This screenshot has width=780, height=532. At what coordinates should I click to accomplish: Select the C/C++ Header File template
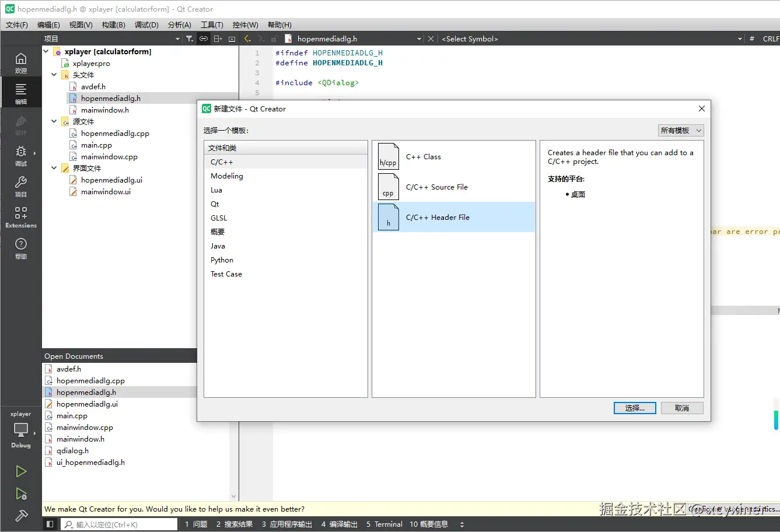coord(453,217)
